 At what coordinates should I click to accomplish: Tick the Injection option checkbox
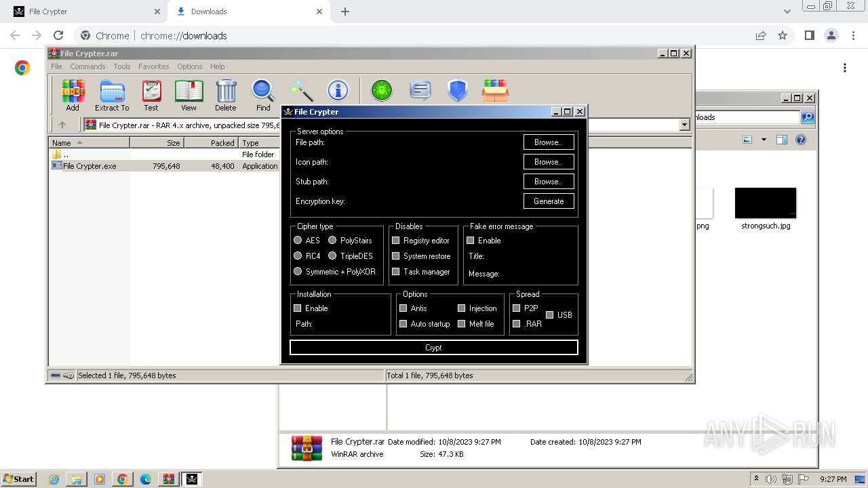coord(462,308)
